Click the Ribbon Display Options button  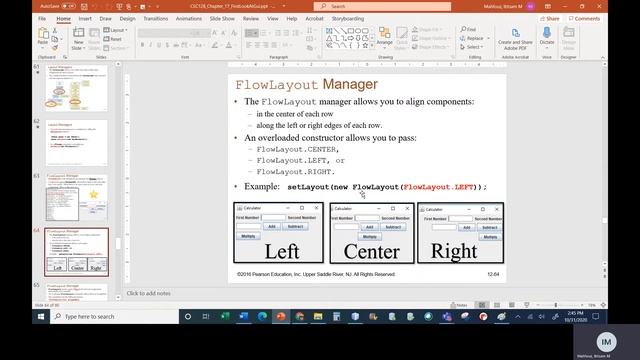click(x=547, y=7)
